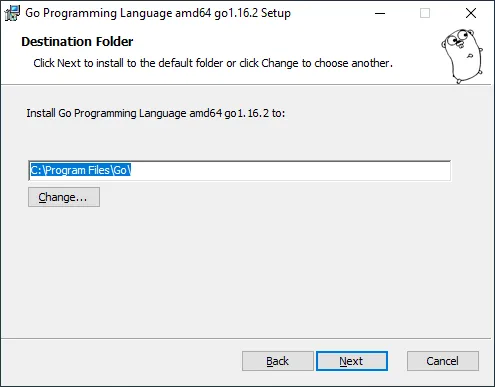Click the Go gopher mascot image
The image size is (495, 387).
(462, 56)
